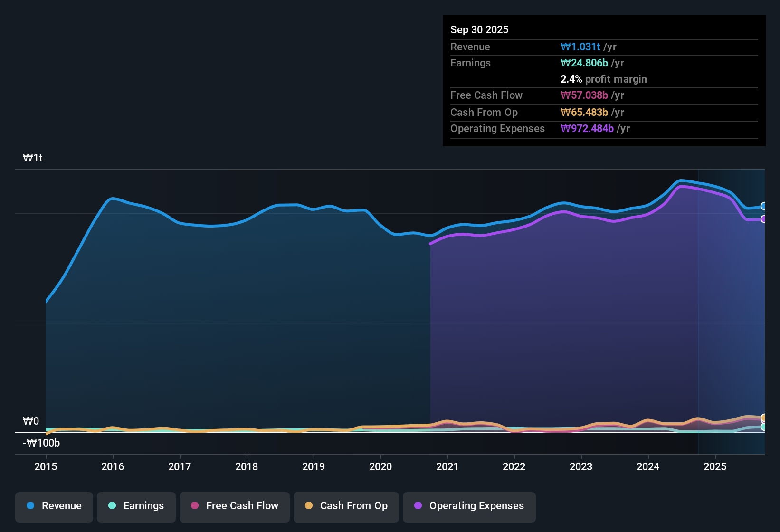
Task: Click the Operating Expenses endpoint marker
Action: (x=763, y=219)
